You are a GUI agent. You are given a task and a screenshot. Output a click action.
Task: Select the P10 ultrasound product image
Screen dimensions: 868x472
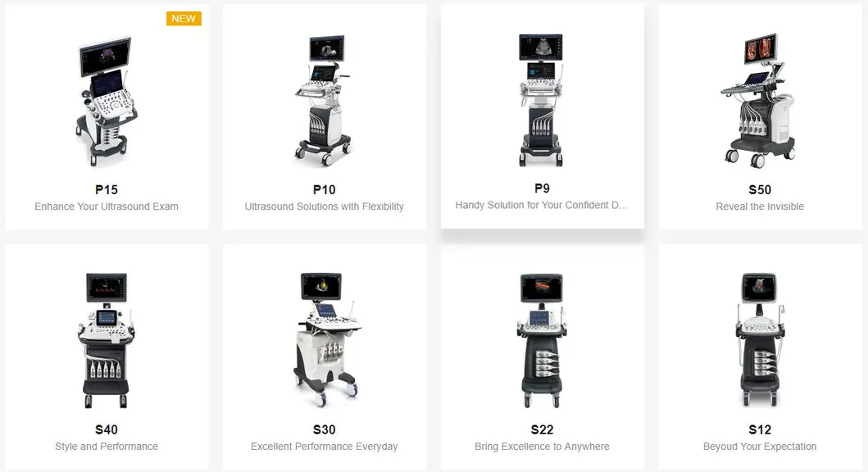[x=324, y=100]
